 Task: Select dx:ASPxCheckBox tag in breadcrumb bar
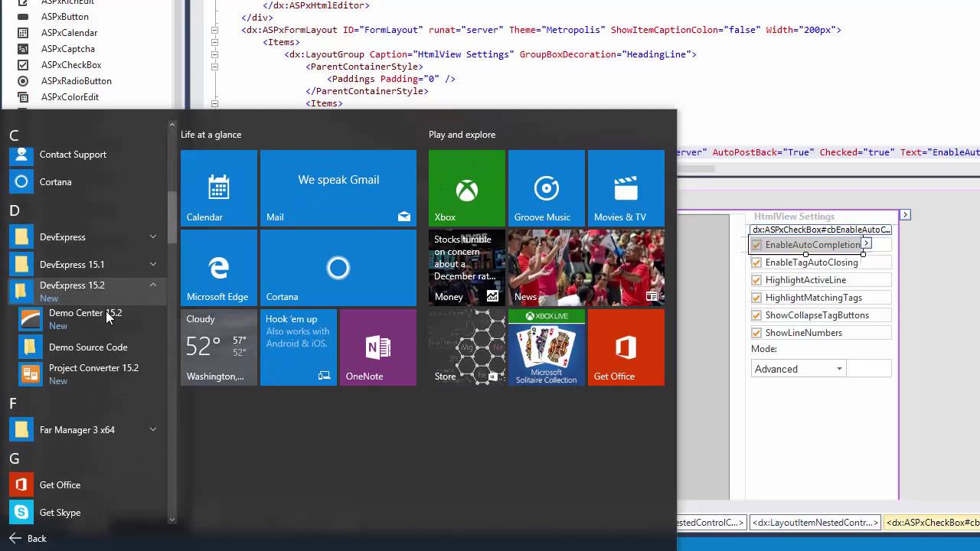(932, 523)
